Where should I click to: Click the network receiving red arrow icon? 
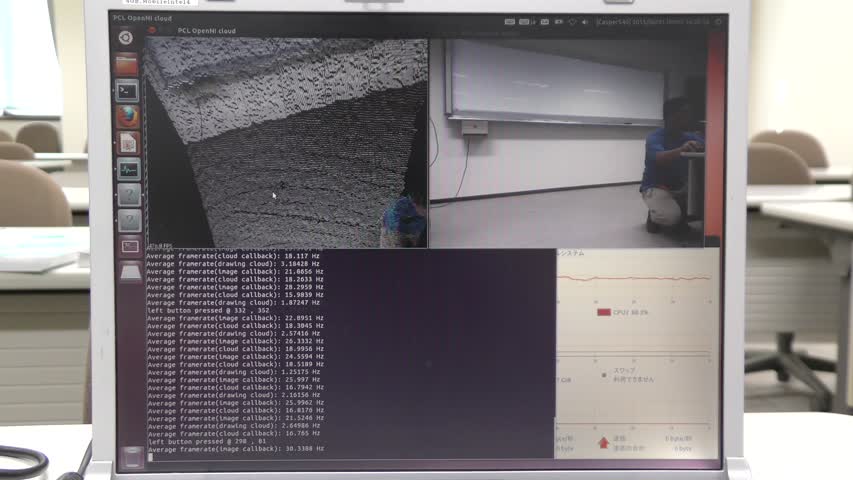point(603,442)
